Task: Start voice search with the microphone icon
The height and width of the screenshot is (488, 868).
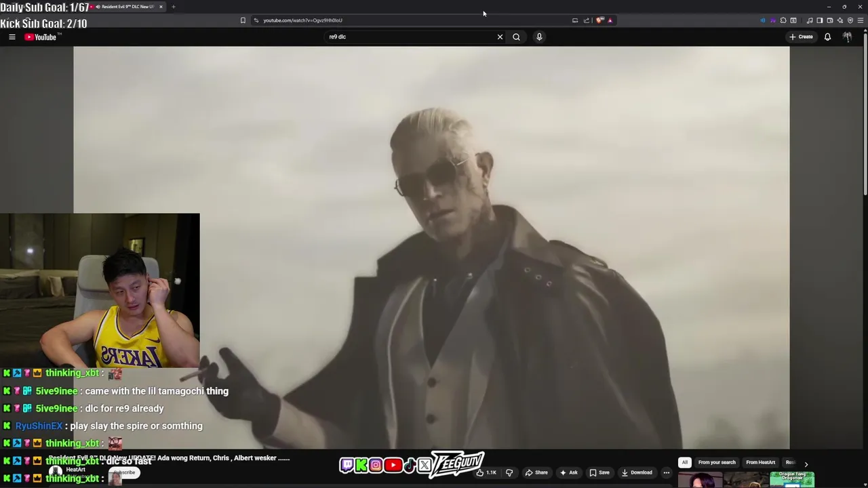Action: [x=539, y=37]
